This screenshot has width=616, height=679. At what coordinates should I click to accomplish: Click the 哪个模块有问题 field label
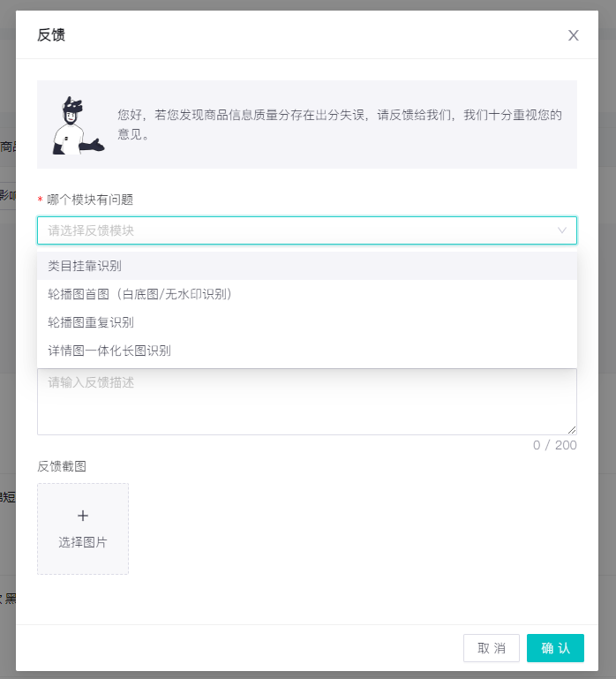(x=90, y=200)
